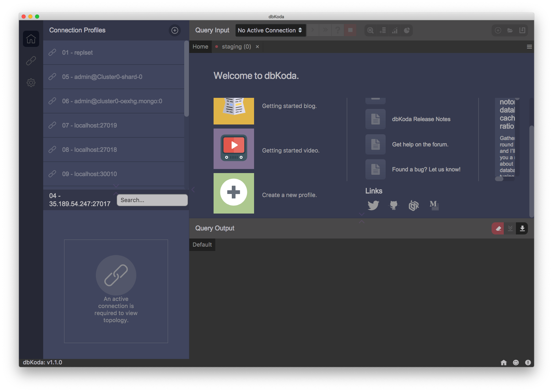Click the show-more double chevron in Query Output
This screenshot has width=553, height=392.
coord(510,228)
